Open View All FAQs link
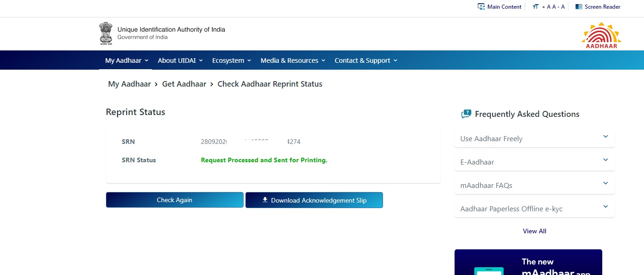 tap(534, 231)
